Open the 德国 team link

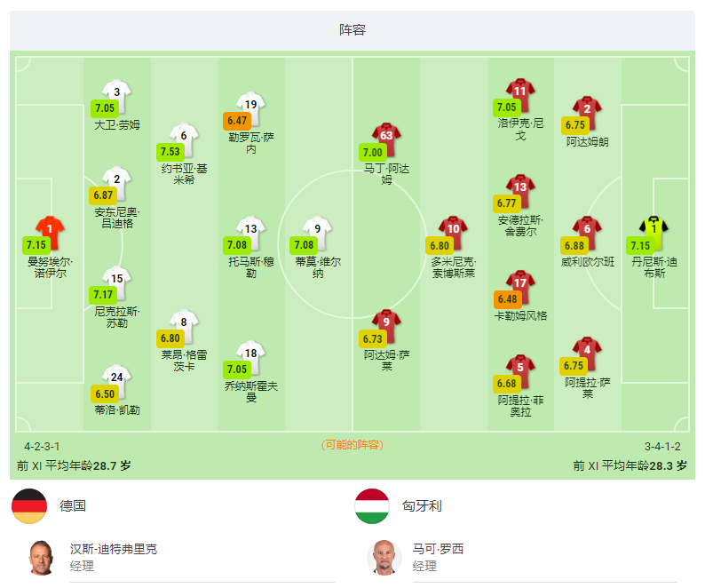73,506
